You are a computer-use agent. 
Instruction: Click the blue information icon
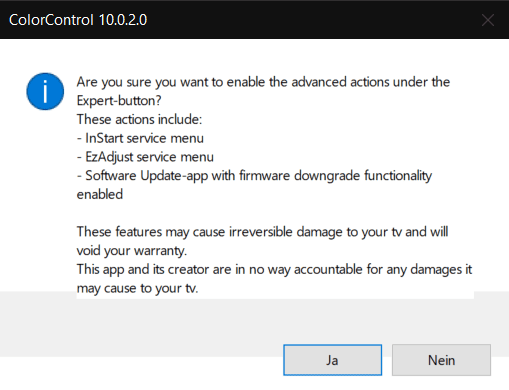(x=45, y=91)
